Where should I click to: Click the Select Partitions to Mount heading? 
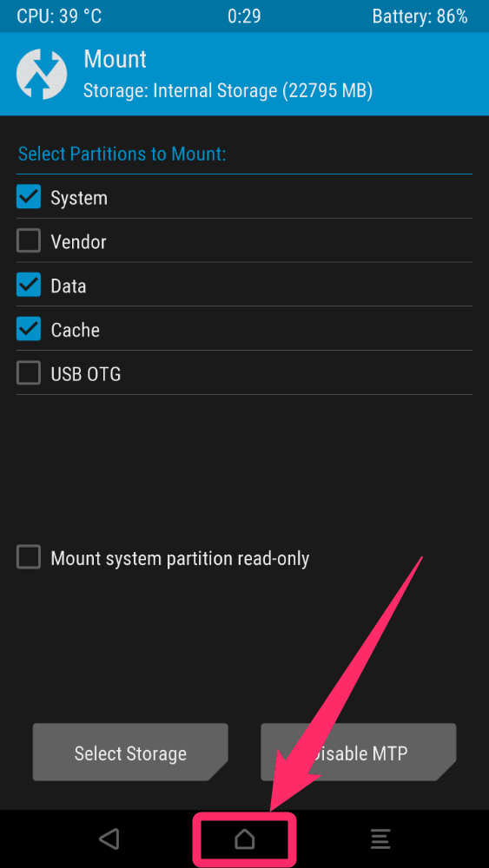(122, 154)
